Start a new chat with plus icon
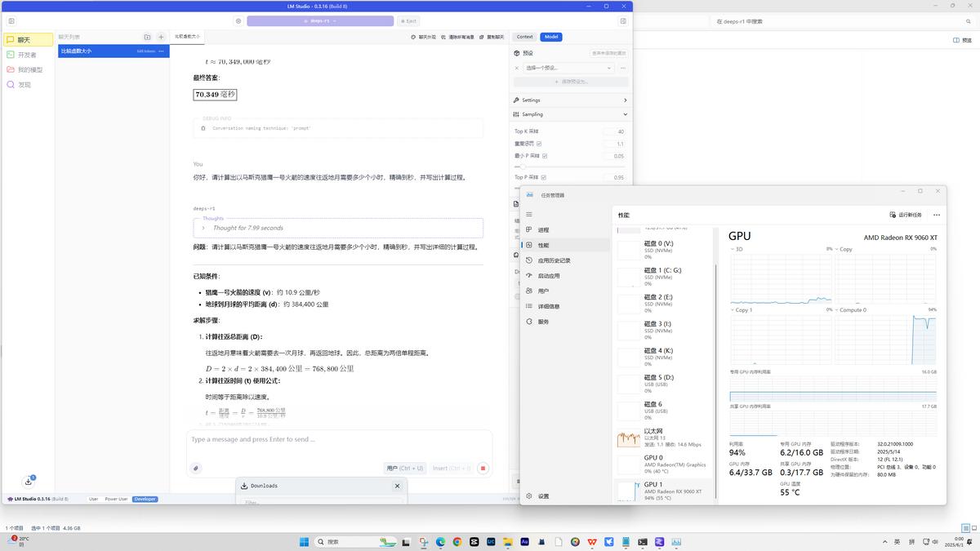 (x=161, y=37)
